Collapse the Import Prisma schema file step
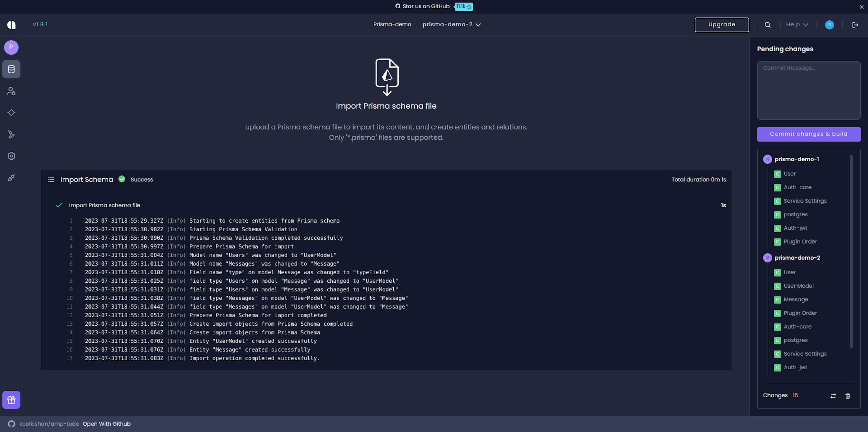Viewport: 868px width, 432px height. pyautogui.click(x=104, y=205)
